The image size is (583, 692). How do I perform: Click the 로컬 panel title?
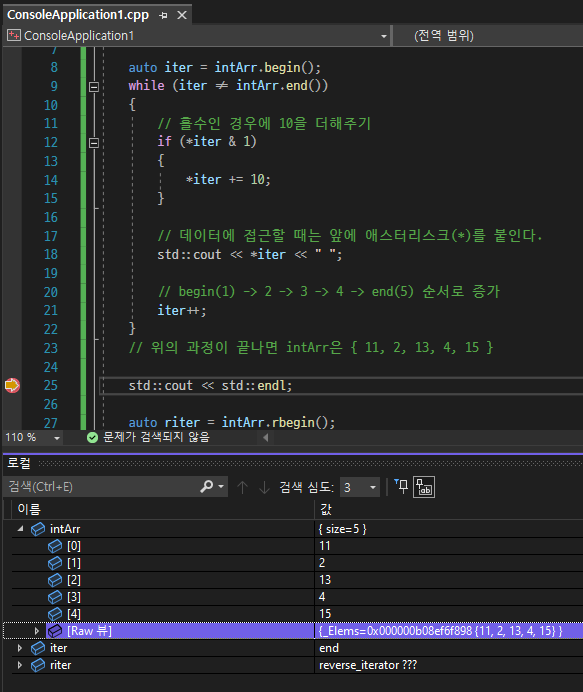click(x=19, y=463)
